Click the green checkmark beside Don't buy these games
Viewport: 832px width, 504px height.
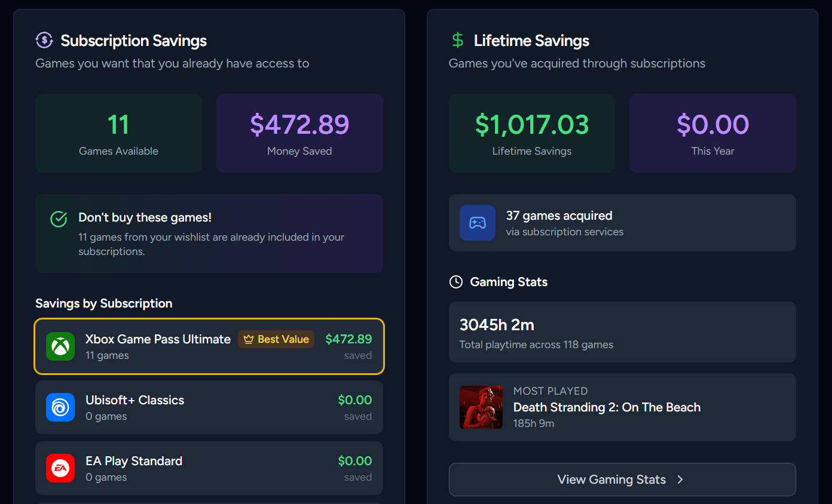coord(58,219)
